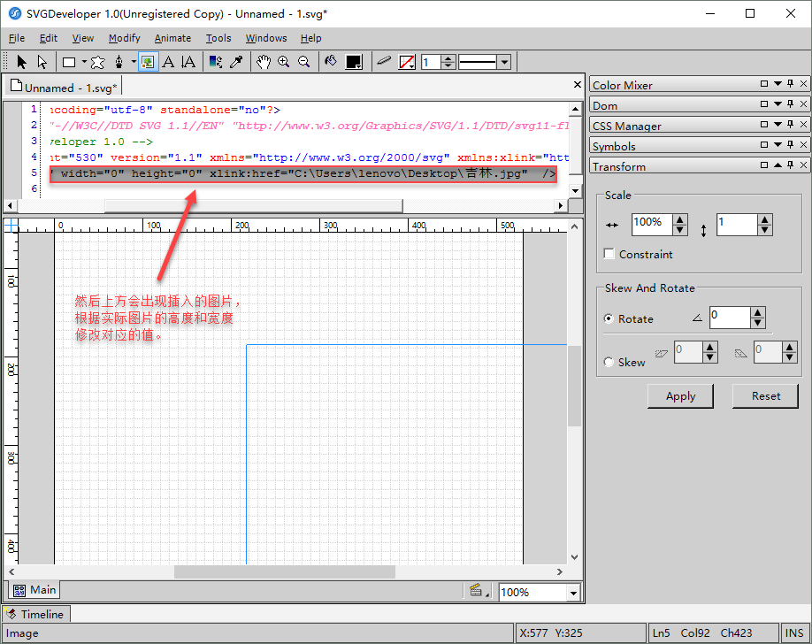Select the star polygon shape tool
812x644 pixels.
[x=97, y=62]
